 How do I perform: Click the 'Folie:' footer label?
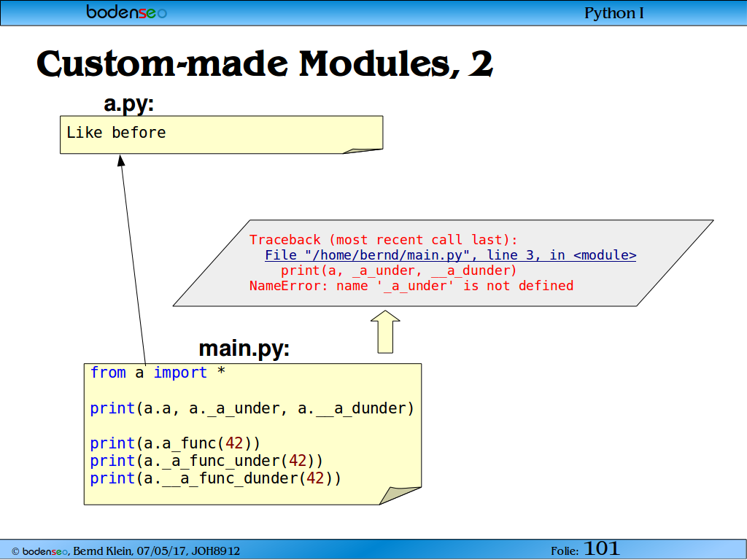tap(565, 551)
